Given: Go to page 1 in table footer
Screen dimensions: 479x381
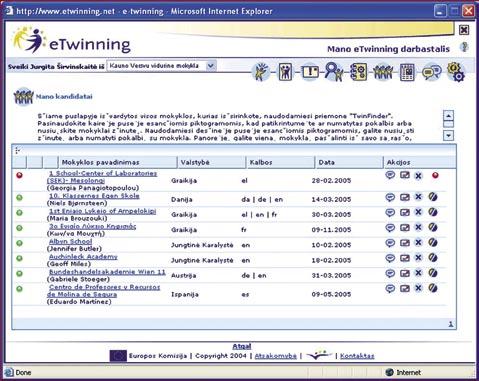Looking at the screenshot, I should (450, 324).
